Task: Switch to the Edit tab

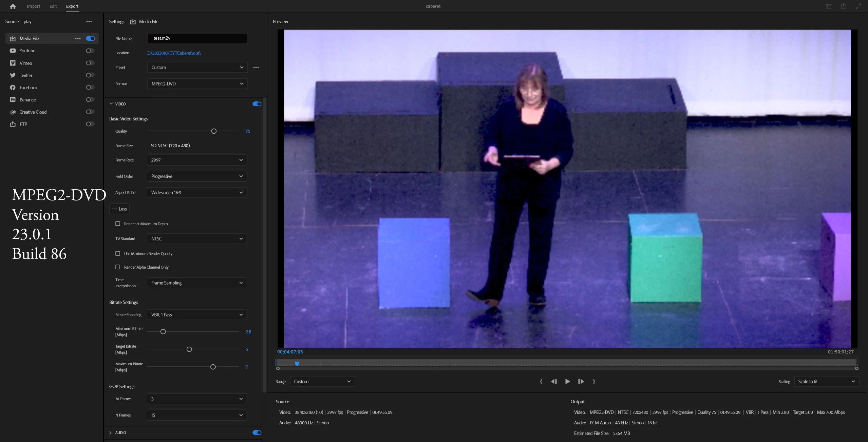Action: [53, 6]
